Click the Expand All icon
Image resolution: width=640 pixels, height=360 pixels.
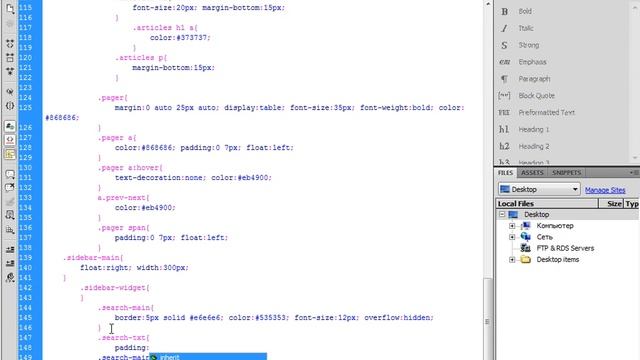10,71
